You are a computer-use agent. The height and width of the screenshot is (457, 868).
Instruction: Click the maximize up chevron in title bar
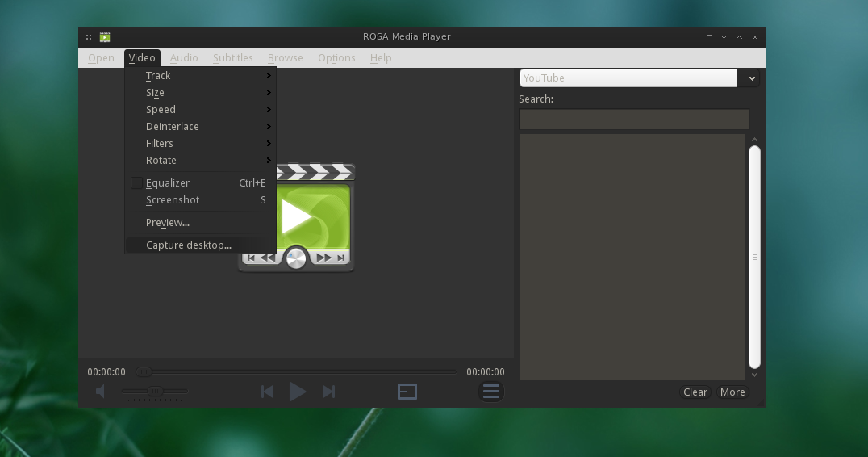(739, 37)
